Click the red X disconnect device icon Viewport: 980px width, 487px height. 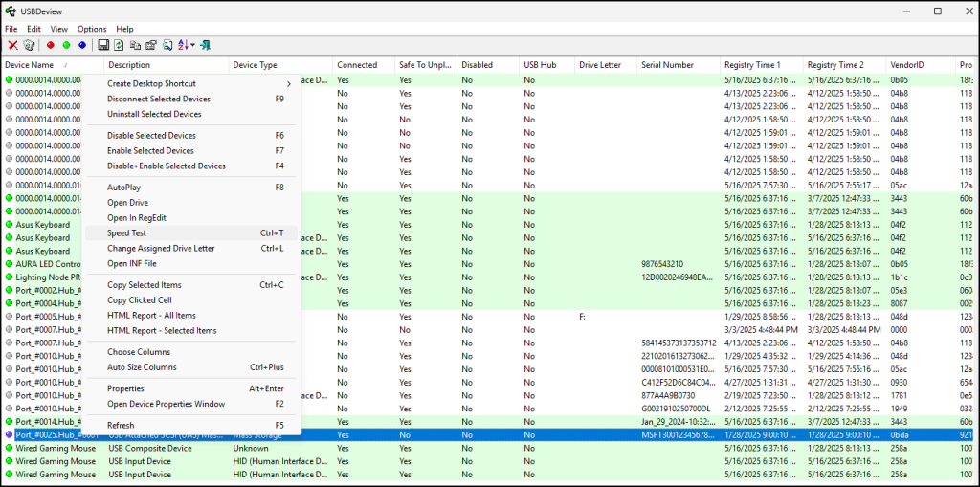[x=12, y=45]
